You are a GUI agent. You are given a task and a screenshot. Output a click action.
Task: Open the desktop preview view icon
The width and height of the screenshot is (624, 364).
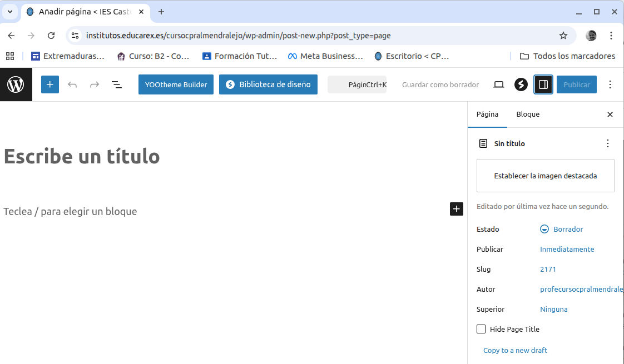click(x=499, y=84)
